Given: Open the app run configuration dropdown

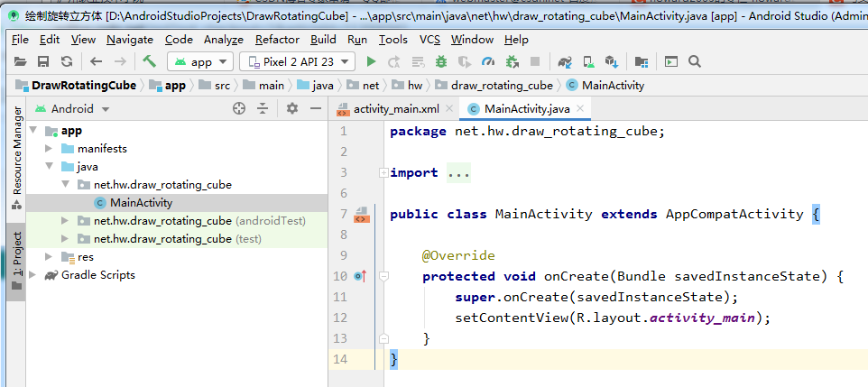Looking at the screenshot, I should pyautogui.click(x=200, y=61).
